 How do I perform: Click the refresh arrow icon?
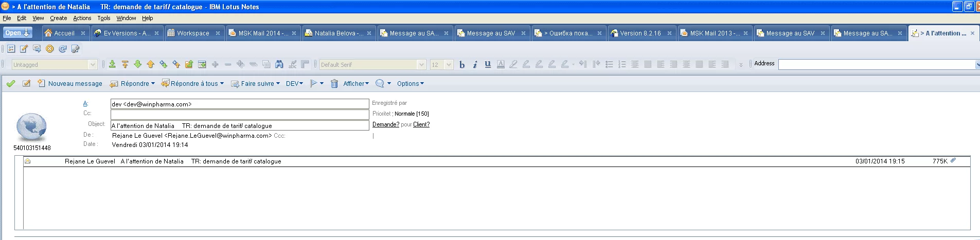coord(63,49)
